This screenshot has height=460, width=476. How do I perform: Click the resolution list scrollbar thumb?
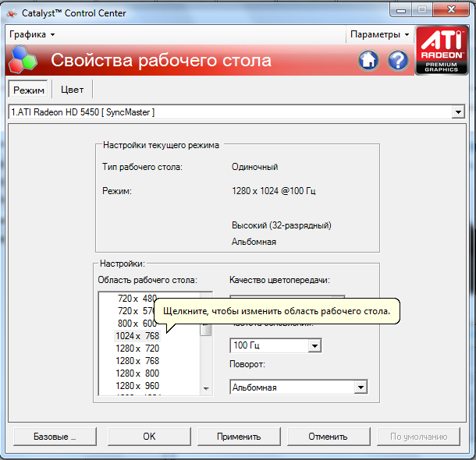click(x=206, y=329)
